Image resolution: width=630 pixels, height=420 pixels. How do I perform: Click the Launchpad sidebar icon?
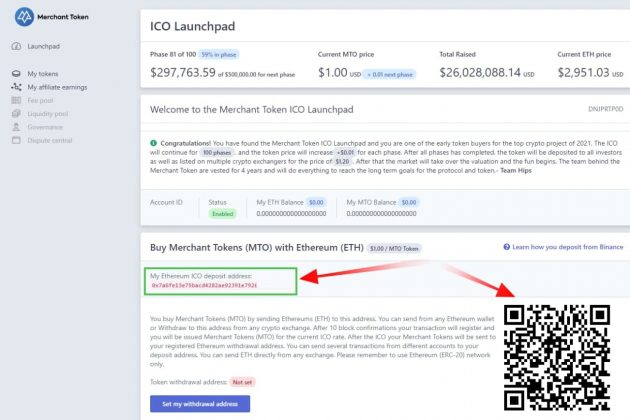coord(16,46)
